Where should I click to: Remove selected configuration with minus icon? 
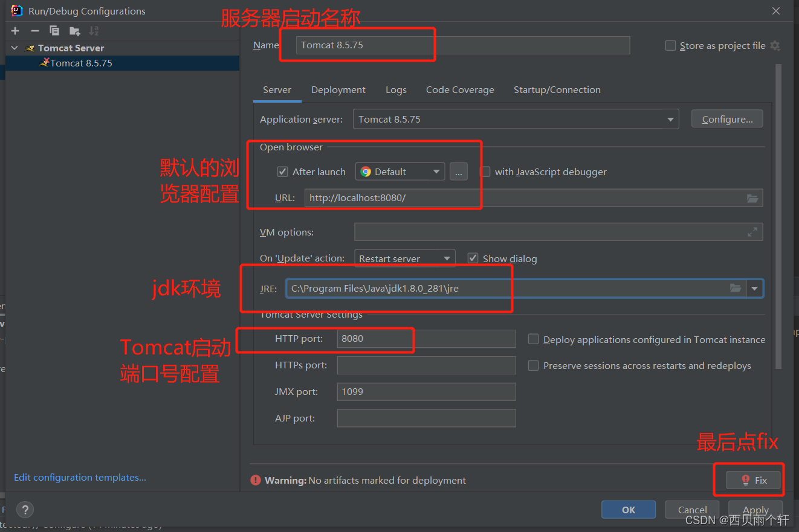(x=34, y=31)
